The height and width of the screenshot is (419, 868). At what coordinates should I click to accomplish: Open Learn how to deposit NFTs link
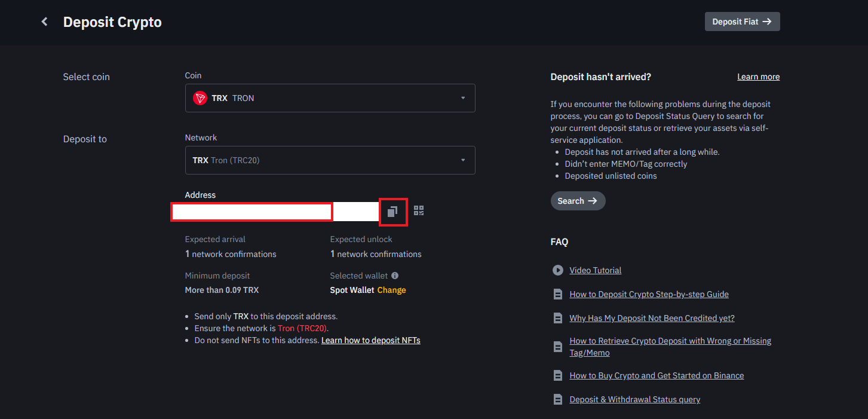pyautogui.click(x=371, y=340)
